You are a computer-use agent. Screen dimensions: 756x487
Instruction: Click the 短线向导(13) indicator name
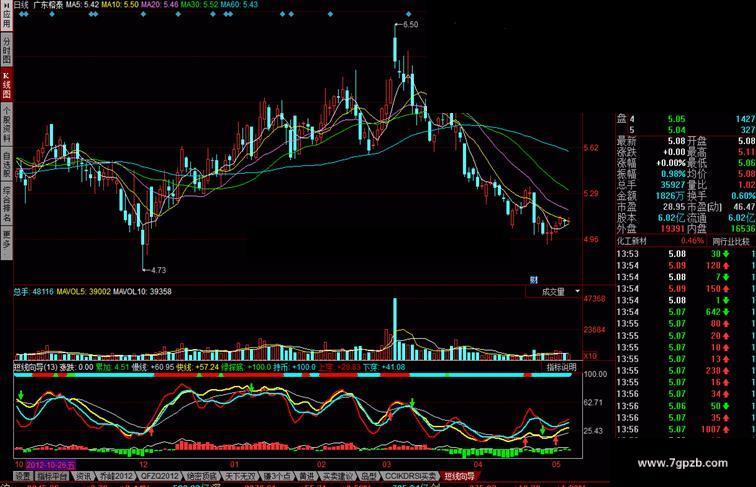[x=36, y=367]
